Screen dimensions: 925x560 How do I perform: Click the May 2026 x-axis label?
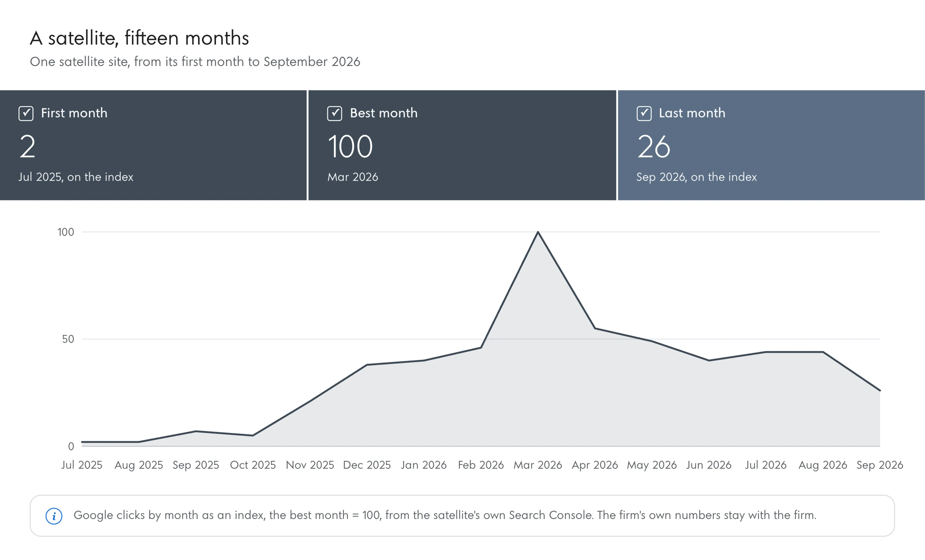coord(652,465)
